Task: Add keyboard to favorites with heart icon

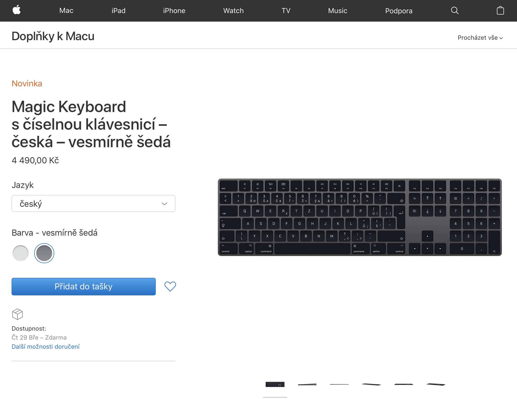Action: (x=170, y=286)
